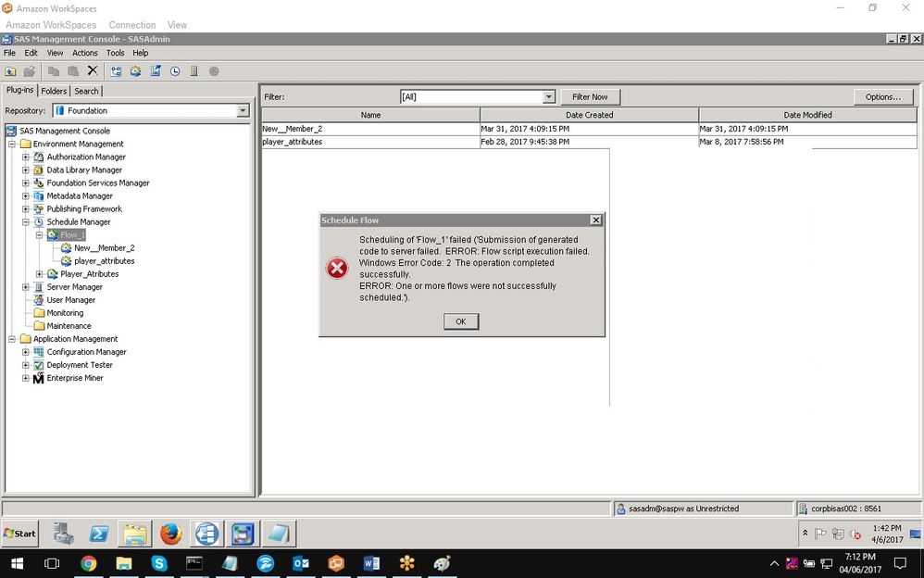The height and width of the screenshot is (578, 924).
Task: Open PowerShell from the remote taskbar
Action: (98, 534)
